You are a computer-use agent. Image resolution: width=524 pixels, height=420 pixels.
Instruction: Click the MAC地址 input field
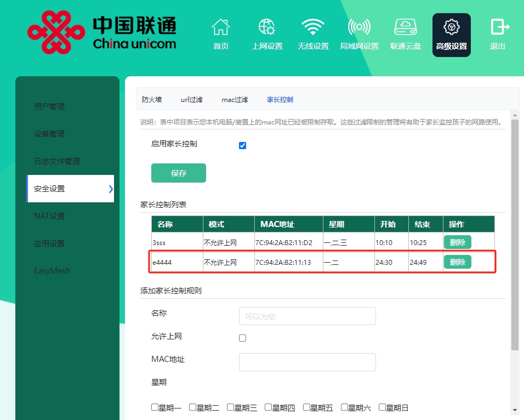[x=307, y=362]
